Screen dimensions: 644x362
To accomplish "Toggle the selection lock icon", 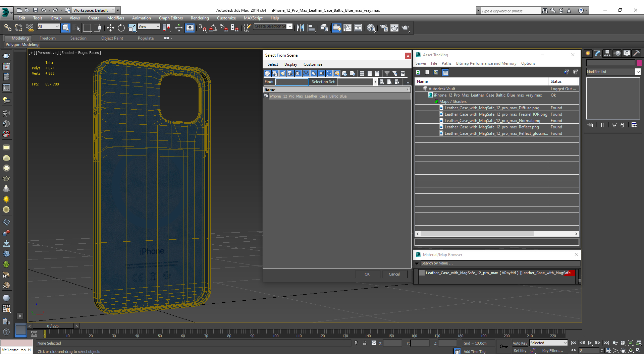I will (x=365, y=343).
